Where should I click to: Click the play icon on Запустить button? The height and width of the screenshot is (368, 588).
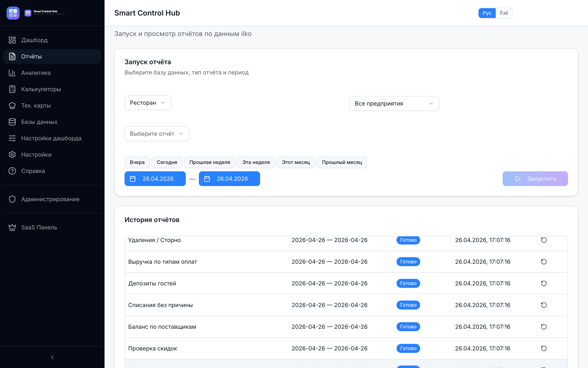click(518, 179)
